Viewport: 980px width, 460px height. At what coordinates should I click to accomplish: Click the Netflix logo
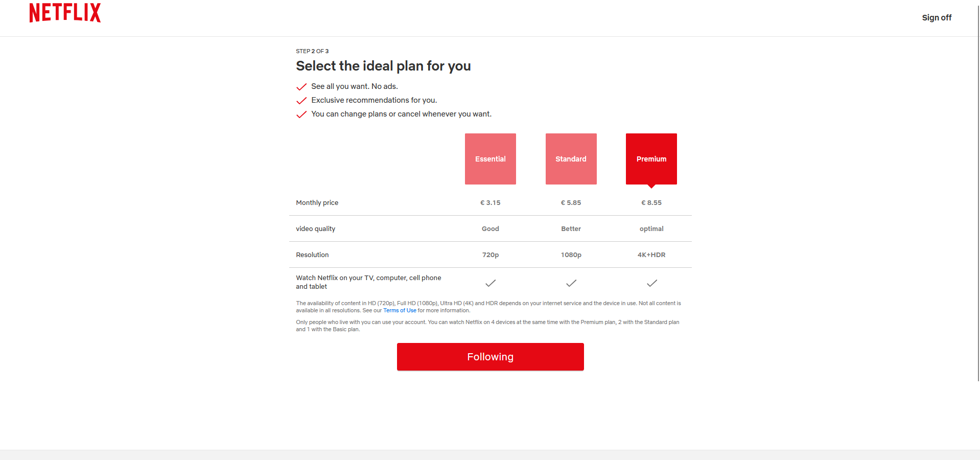coord(65,13)
